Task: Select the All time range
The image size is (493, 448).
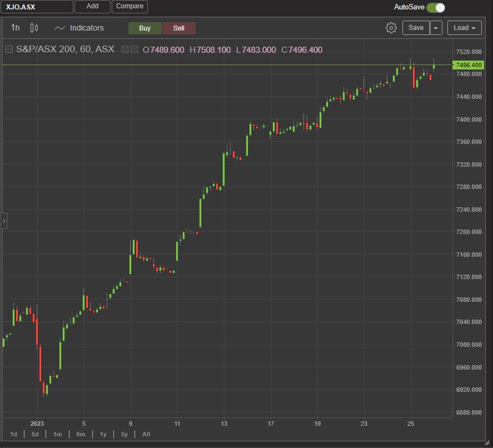Action: coord(146,434)
